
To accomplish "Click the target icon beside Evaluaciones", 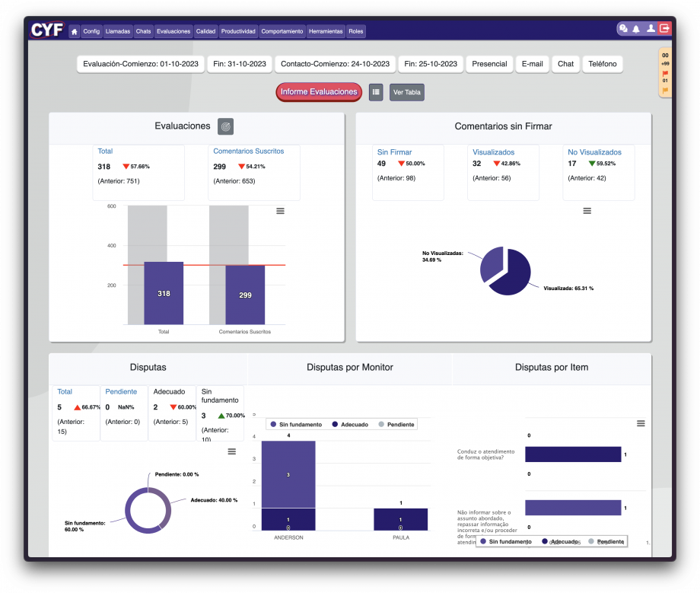I will pos(225,126).
